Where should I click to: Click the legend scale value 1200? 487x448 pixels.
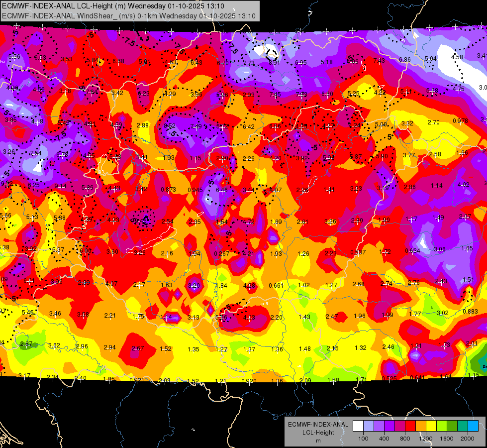[425, 439]
